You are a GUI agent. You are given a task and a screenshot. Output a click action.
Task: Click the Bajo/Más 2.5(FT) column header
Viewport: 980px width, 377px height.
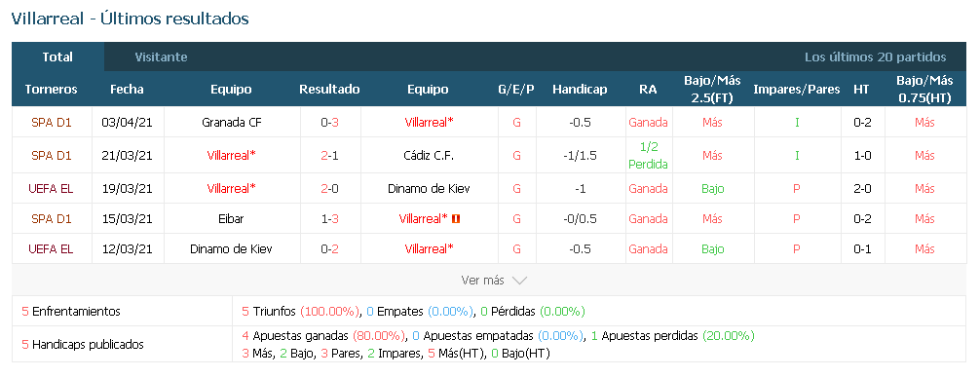pyautogui.click(x=712, y=89)
